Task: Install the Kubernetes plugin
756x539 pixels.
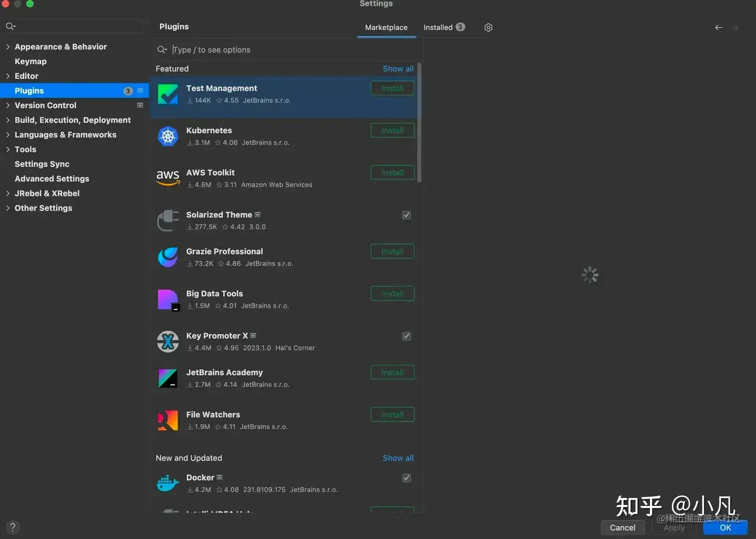Action: [392, 130]
